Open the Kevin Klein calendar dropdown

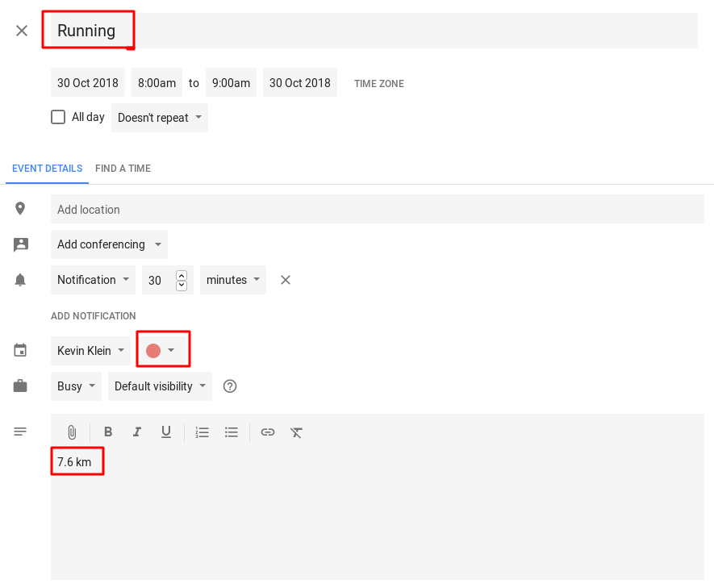point(90,350)
